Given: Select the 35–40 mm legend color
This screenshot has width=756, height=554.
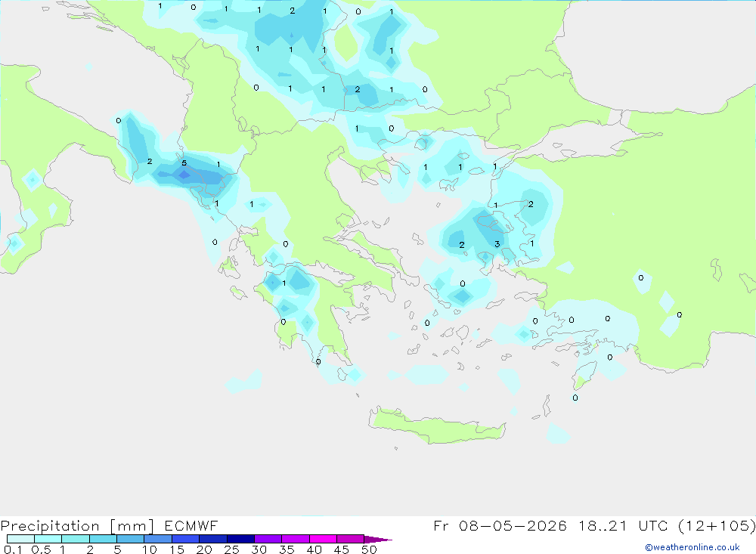Looking at the screenshot, I should (x=295, y=539).
